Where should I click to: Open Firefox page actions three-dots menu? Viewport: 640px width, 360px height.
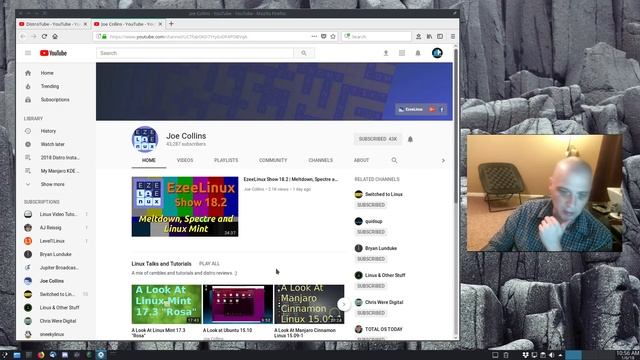click(314, 36)
